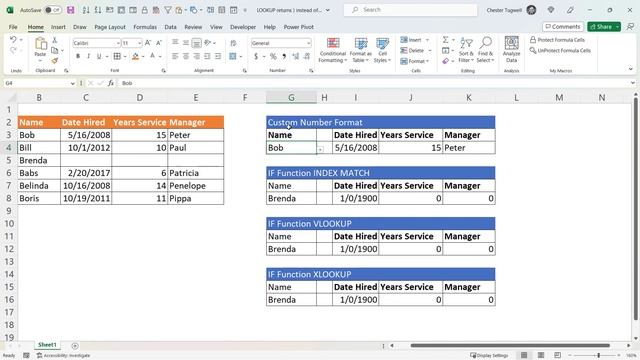Sort ascending from the quick access toolbar
640x360 pixels.
click(x=86, y=10)
